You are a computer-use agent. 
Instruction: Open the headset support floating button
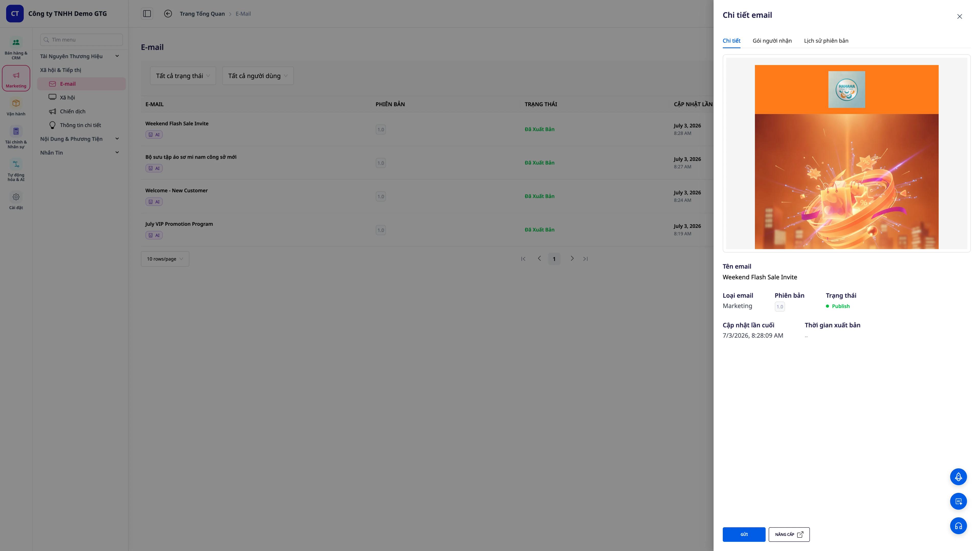coord(958,526)
